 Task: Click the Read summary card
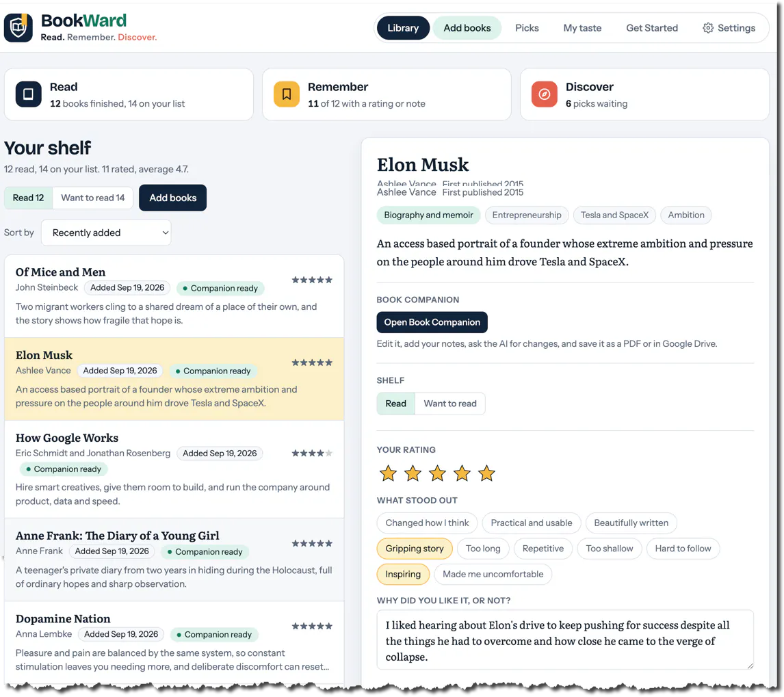(x=129, y=94)
